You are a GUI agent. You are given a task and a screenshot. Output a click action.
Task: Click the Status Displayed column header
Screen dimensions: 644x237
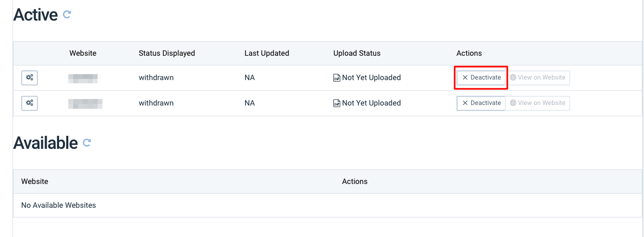pos(166,53)
